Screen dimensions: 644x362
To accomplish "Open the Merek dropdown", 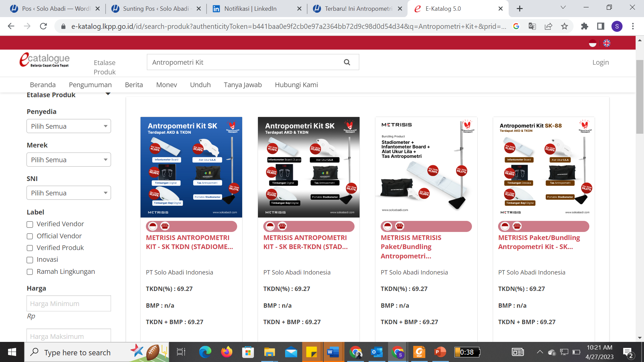I will point(69,160).
